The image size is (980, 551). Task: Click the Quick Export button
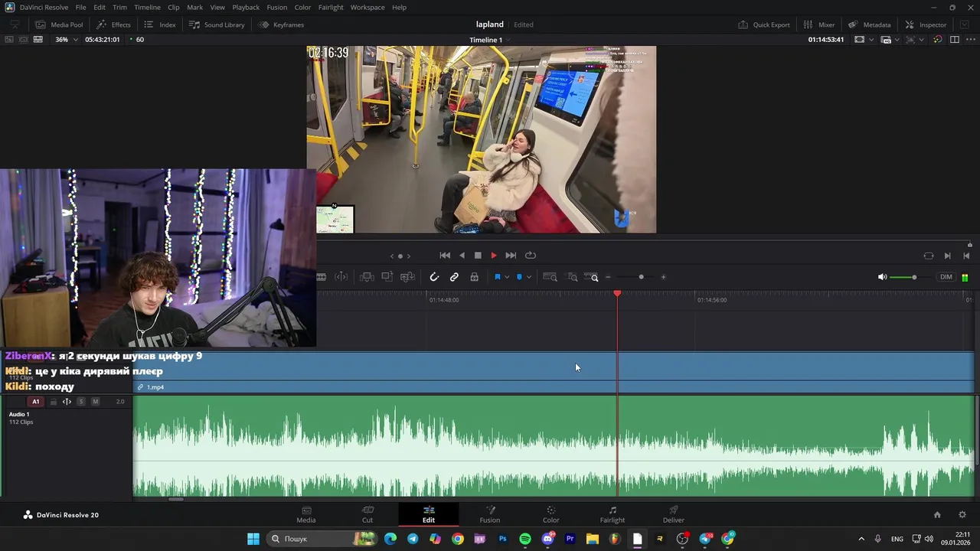click(764, 24)
